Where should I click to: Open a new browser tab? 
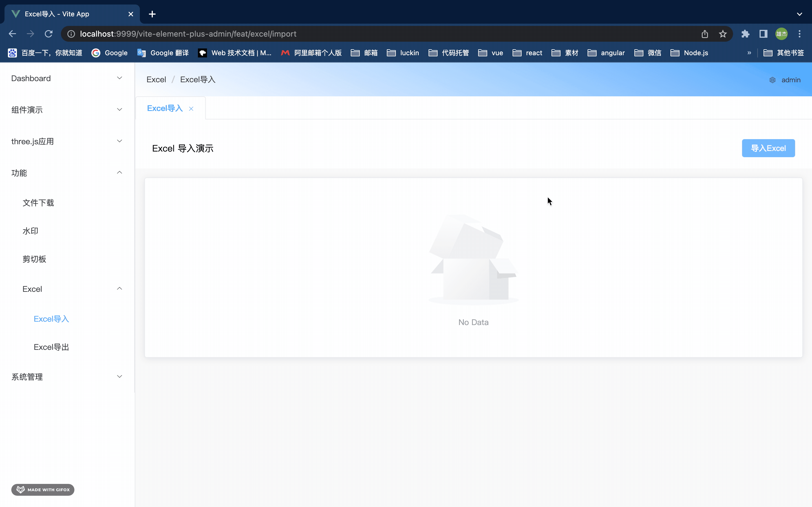(x=152, y=14)
